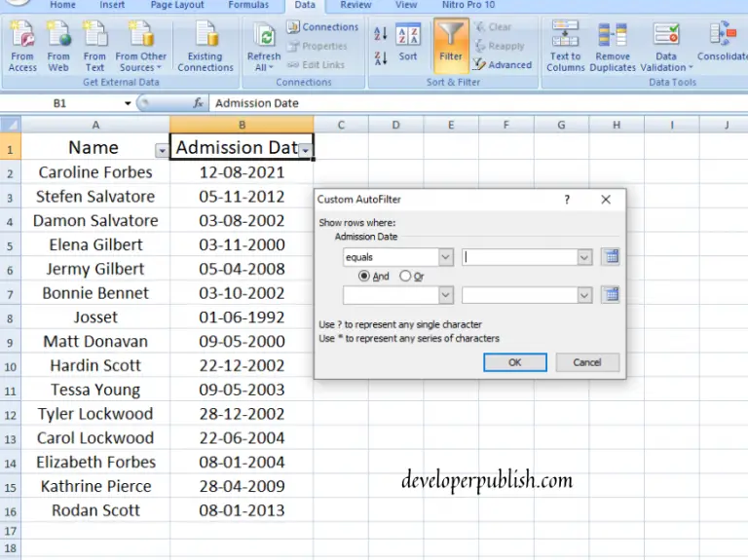The width and height of the screenshot is (748, 560).
Task: Close the Custom AutoFilter dialog
Action: (x=606, y=200)
